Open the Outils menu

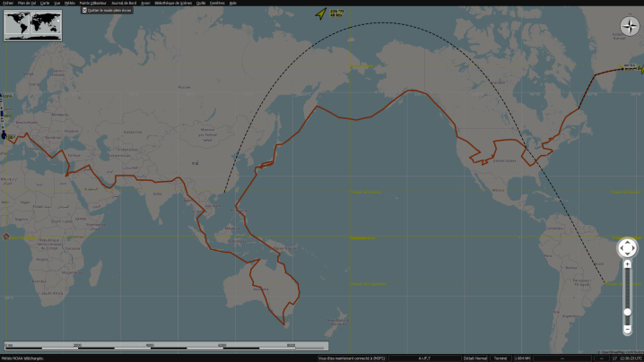(x=200, y=3)
